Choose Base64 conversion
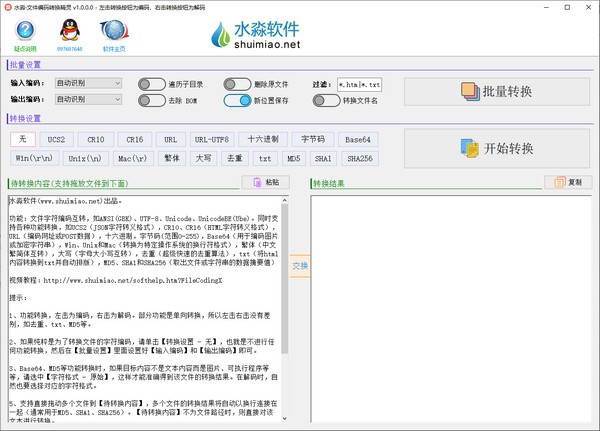 click(358, 139)
